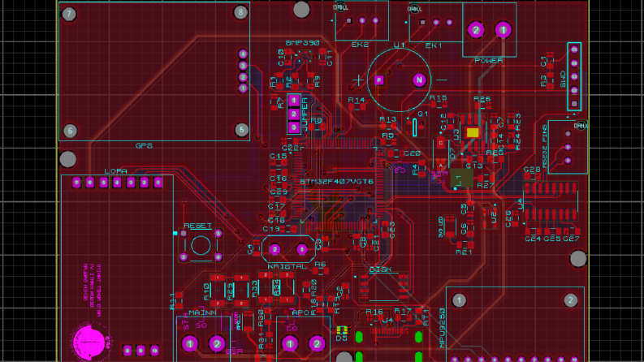The image size is (644, 362).
Task: Select the P pad of buzzer U1
Action: point(379,80)
